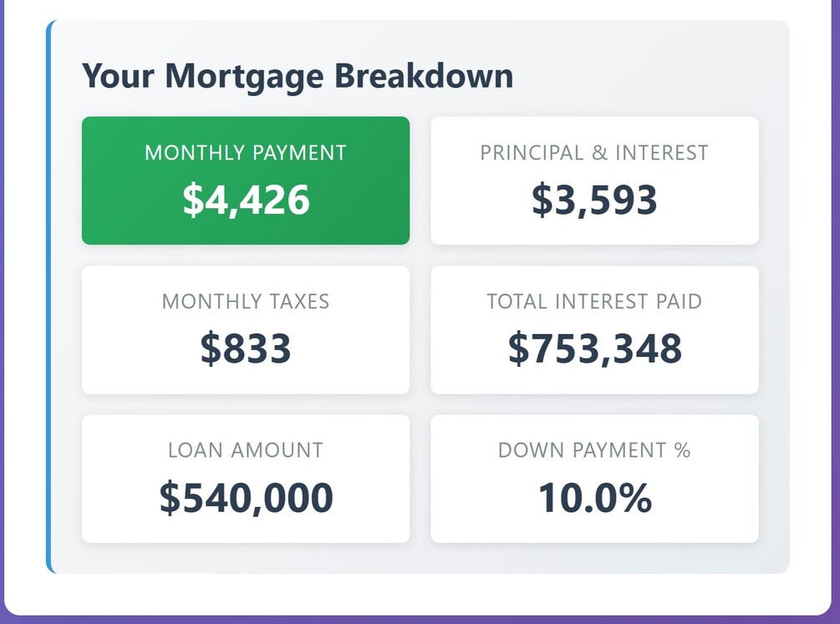Highlight the Down Payment % card
Image resolution: width=840 pixels, height=624 pixels.
(x=594, y=479)
